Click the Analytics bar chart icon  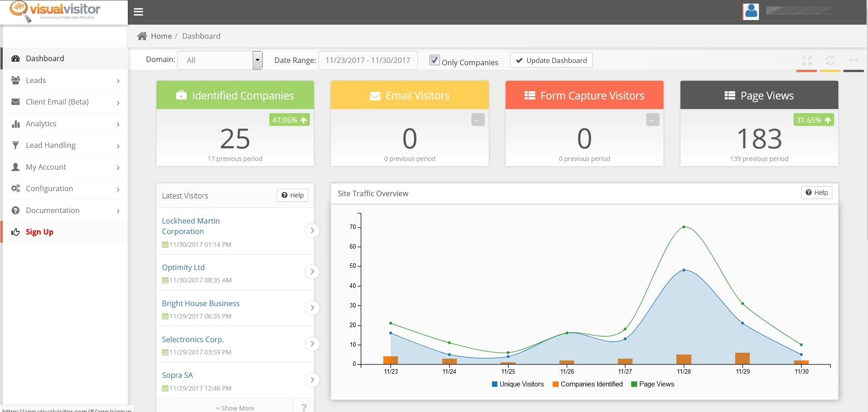pos(16,124)
